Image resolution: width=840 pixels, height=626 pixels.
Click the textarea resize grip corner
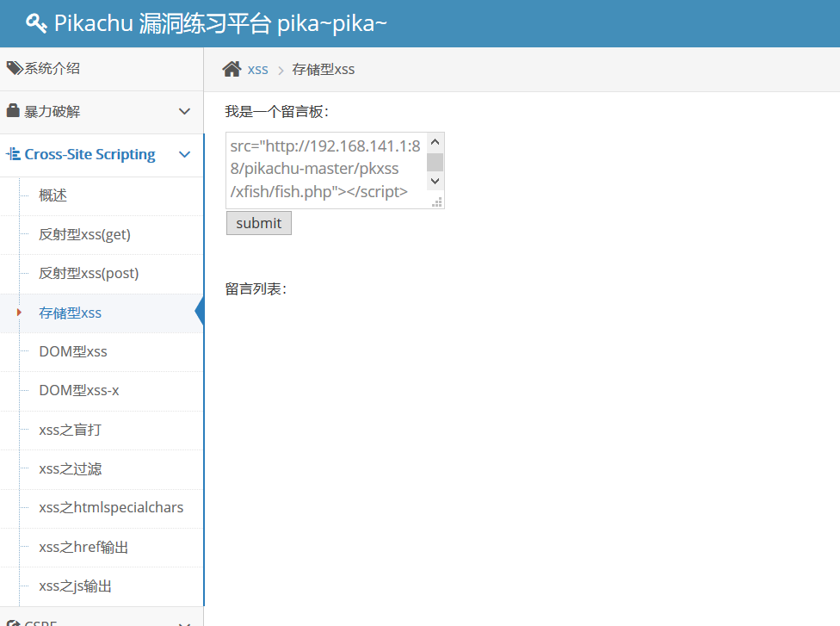tap(437, 202)
